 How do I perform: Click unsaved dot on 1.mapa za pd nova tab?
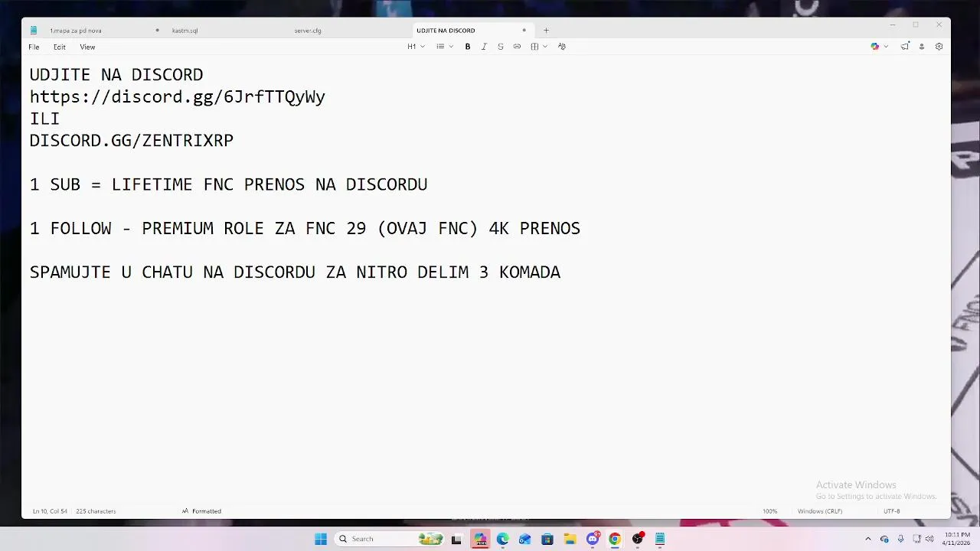pyautogui.click(x=157, y=31)
